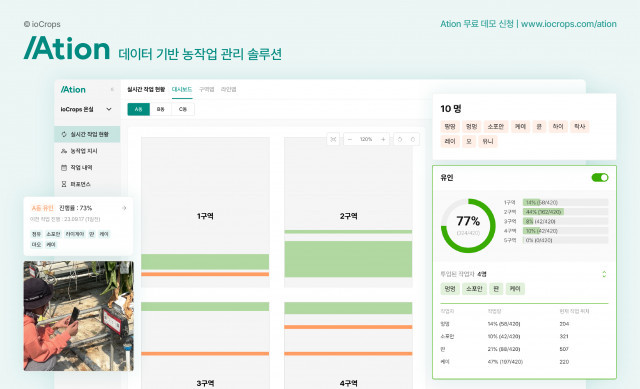This screenshot has height=389, width=640.
Task: Click the 10 명 worker count heading
Action: point(451,109)
